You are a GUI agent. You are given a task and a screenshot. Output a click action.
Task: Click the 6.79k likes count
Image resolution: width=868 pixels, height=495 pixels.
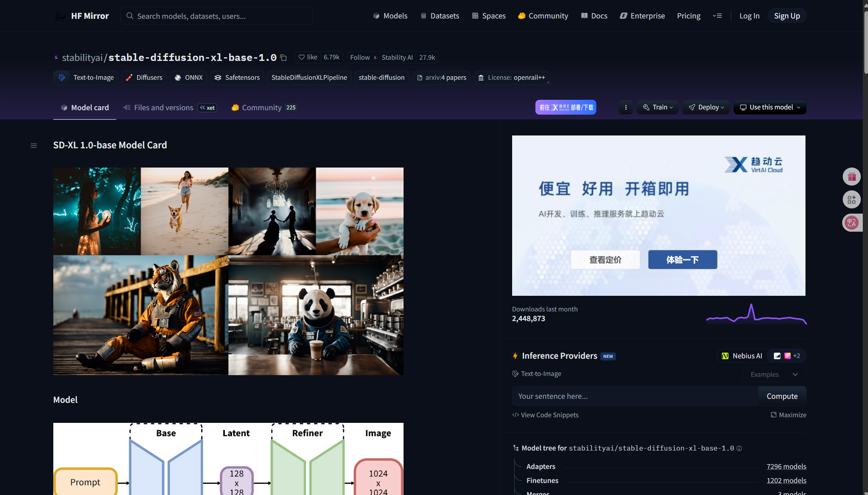[x=331, y=57]
